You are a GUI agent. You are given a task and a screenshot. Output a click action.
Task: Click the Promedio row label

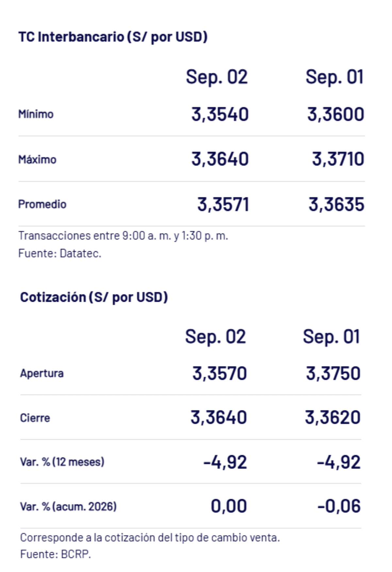42,204
